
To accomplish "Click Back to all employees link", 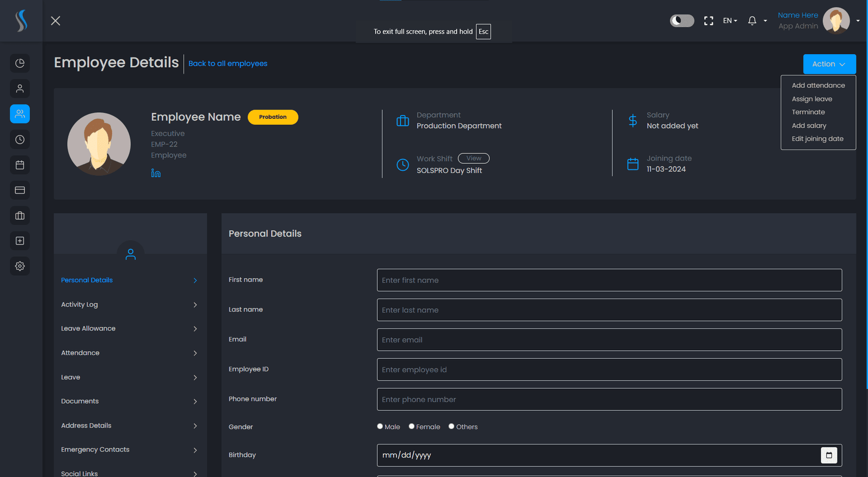I will point(228,63).
